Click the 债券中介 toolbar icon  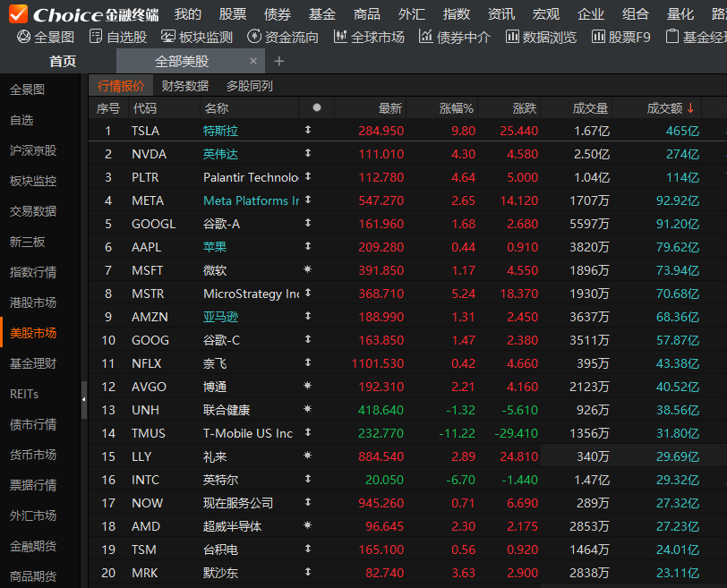point(427,37)
